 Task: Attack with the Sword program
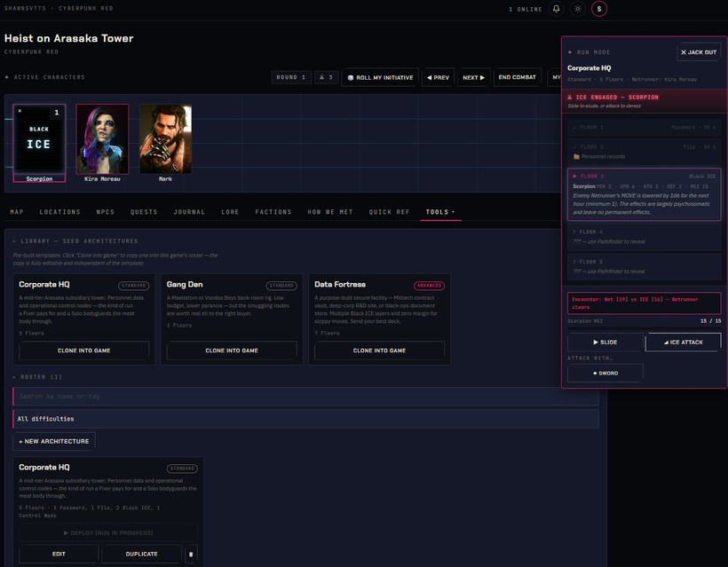[605, 373]
